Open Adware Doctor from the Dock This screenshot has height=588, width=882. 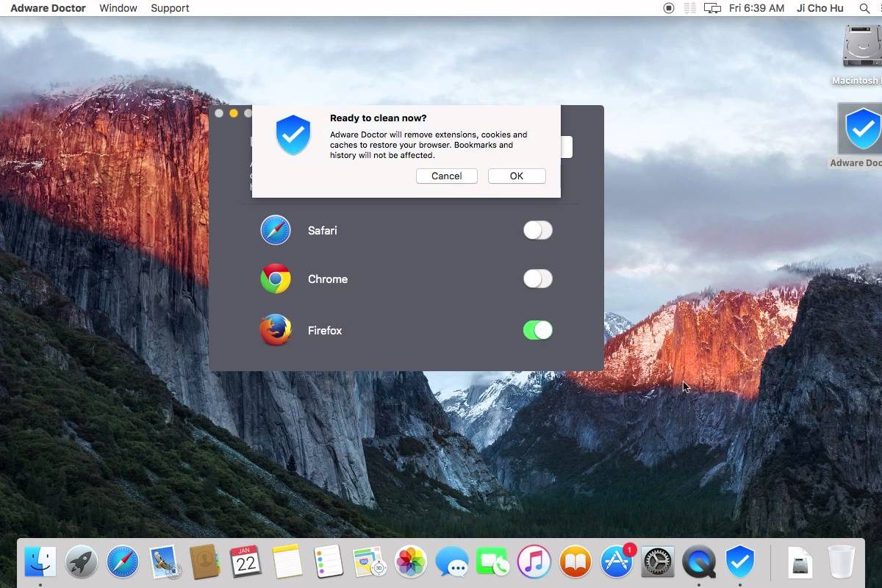740,562
